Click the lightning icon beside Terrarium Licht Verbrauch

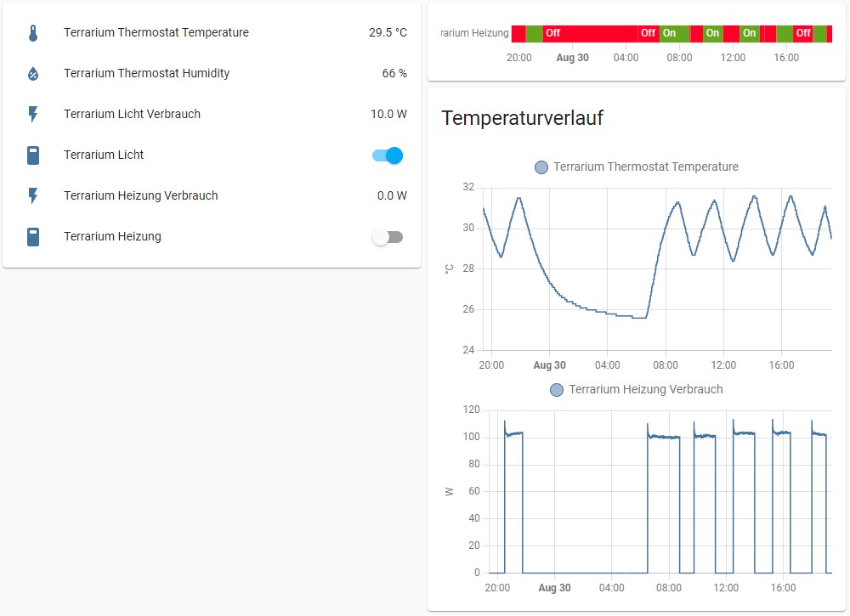tap(33, 114)
